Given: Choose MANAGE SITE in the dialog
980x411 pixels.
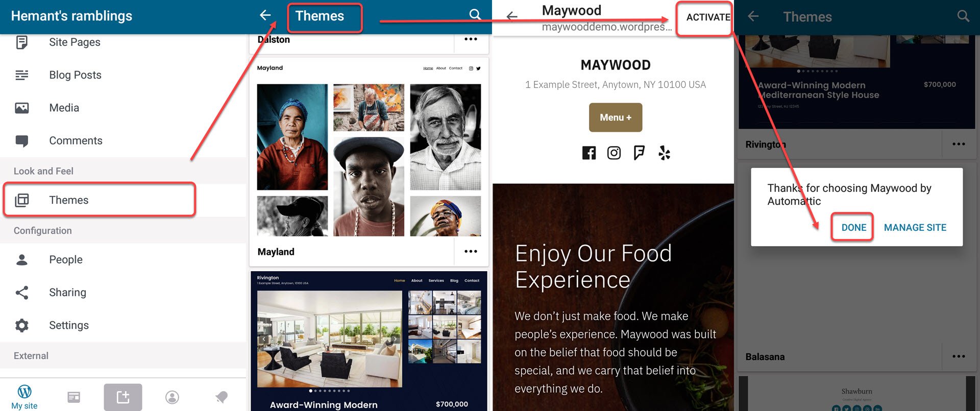Looking at the screenshot, I should pyautogui.click(x=915, y=227).
